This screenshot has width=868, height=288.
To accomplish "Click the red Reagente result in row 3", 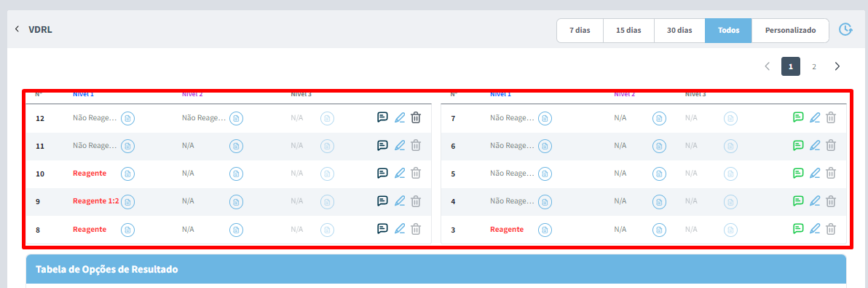I will (x=507, y=229).
